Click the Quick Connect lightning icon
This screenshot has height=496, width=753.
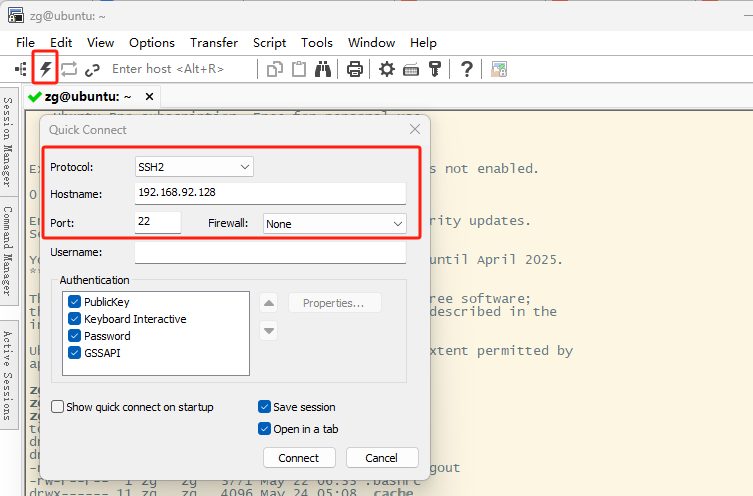coord(46,69)
